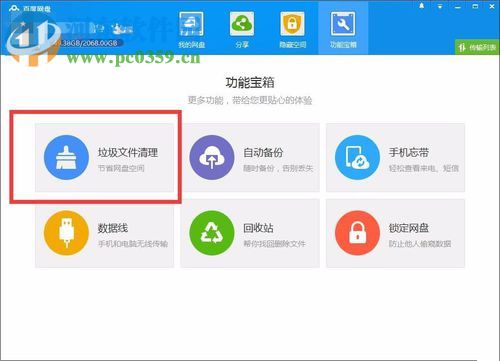The height and width of the screenshot is (361, 500).
Task: Select the 功能宝箱 toolbox tab
Action: (343, 29)
